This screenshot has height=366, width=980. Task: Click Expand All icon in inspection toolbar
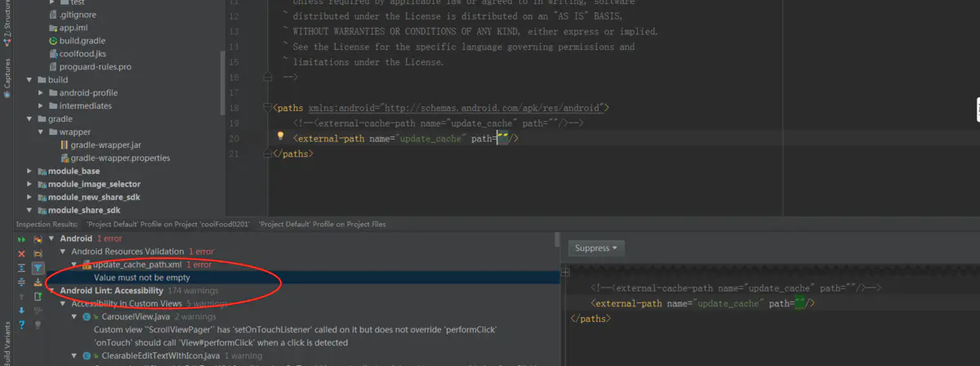coord(22,267)
